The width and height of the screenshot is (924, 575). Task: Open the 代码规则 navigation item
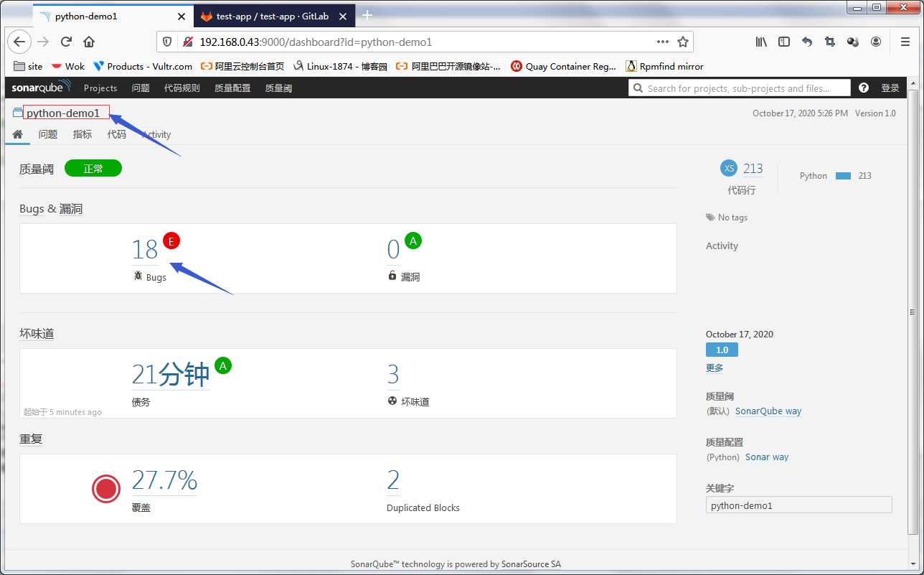(x=182, y=88)
